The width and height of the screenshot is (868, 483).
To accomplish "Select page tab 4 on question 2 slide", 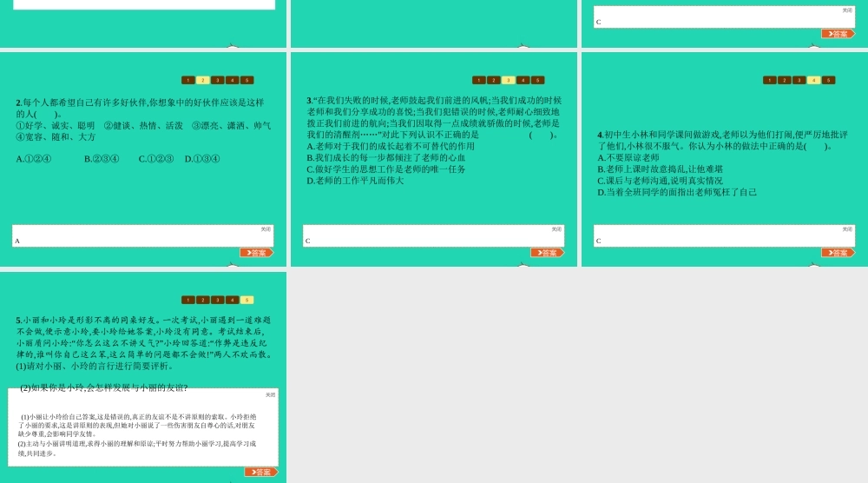I will point(233,80).
